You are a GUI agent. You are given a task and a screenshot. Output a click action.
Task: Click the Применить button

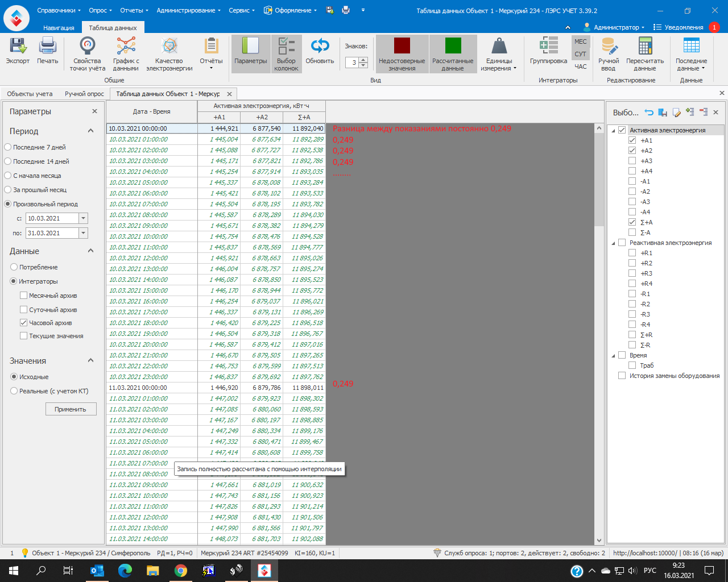(x=71, y=409)
